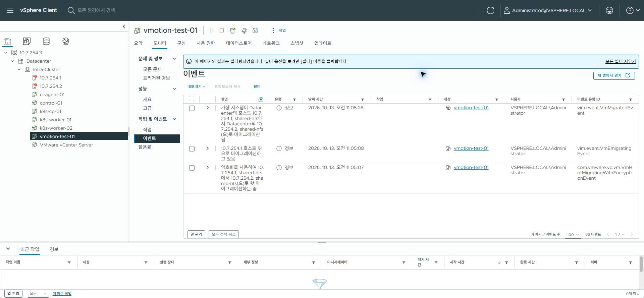Expand the 11:05:08 event row details
The height and width of the screenshot is (298, 644).
tap(207, 148)
